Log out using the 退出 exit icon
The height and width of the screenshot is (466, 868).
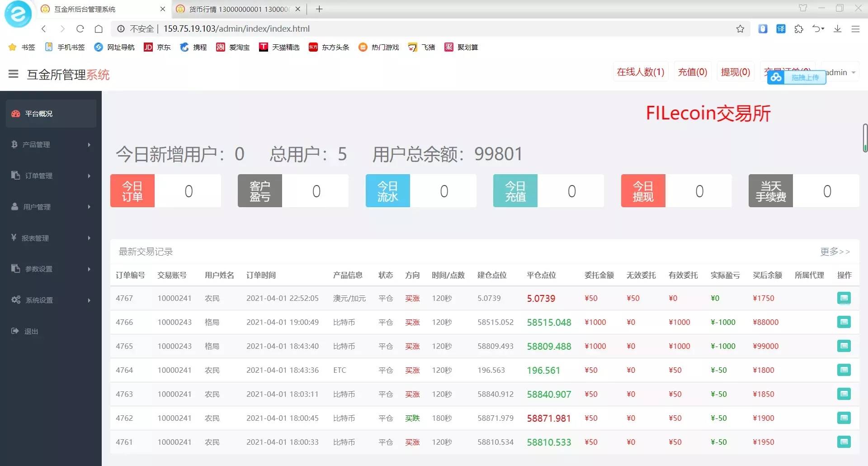click(15, 331)
